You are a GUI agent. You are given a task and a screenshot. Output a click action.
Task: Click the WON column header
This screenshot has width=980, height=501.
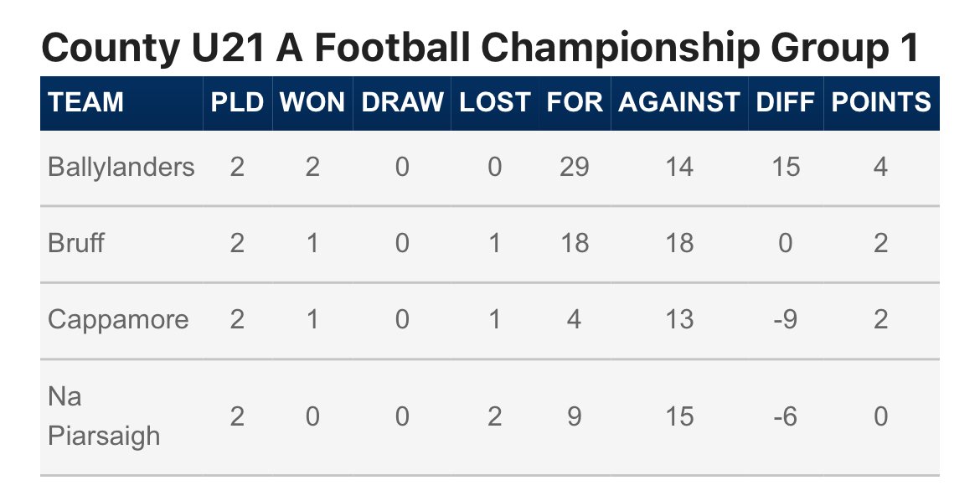312,102
